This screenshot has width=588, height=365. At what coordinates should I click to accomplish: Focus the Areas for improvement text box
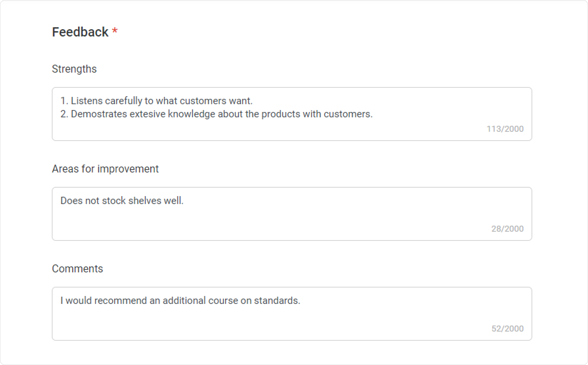click(292, 214)
